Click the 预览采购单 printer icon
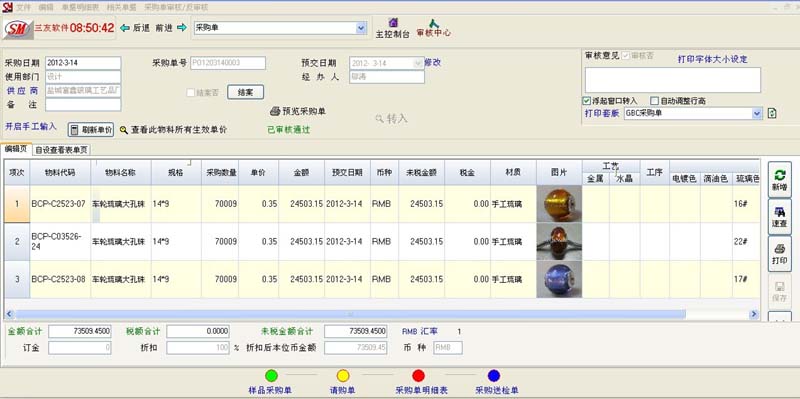 (274, 111)
